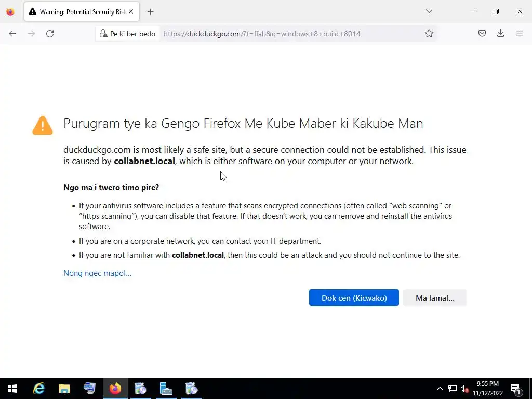Viewport: 532px width, 399px height.
Task: Open the Windows Start menu
Action: 12,389
